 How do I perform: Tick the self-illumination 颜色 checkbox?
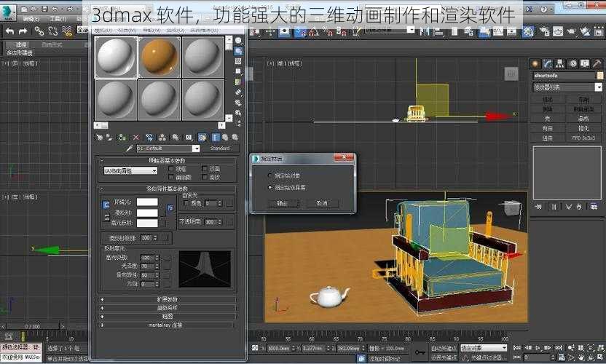click(x=186, y=203)
